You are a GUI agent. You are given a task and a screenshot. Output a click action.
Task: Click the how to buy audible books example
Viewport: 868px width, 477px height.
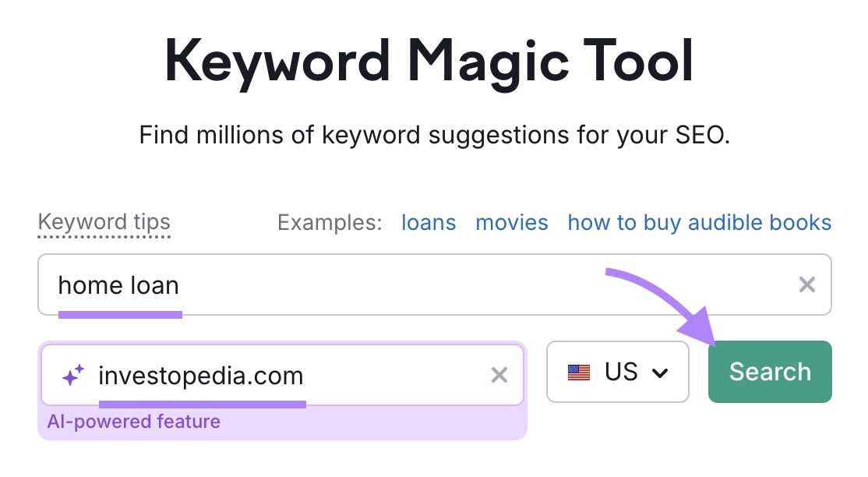click(x=699, y=223)
